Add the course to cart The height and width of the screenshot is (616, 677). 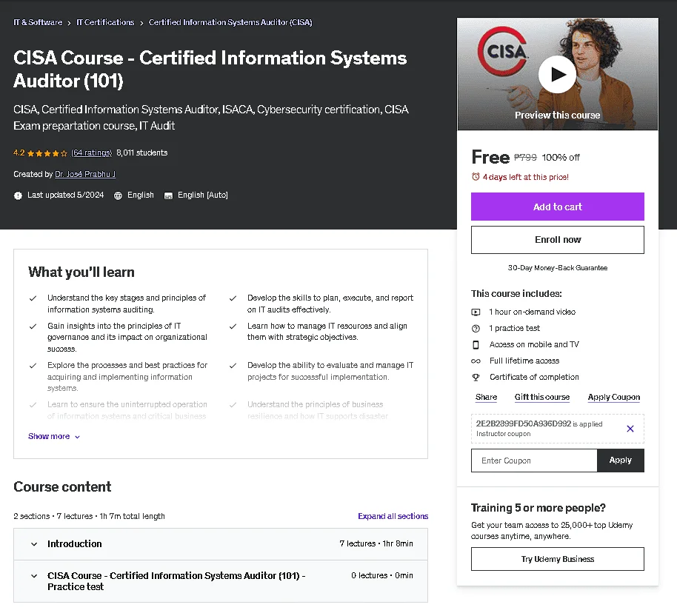[558, 207]
